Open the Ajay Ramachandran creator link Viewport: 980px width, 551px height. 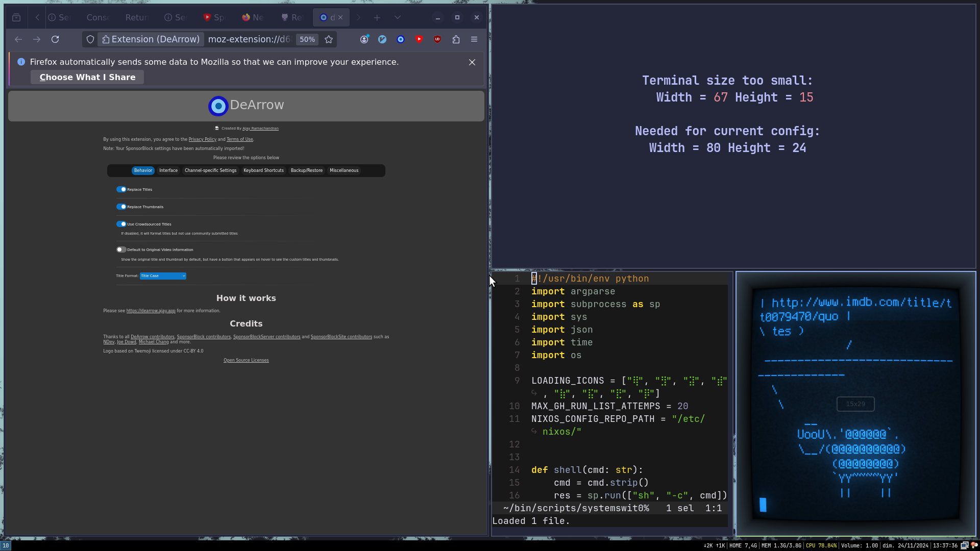point(260,129)
